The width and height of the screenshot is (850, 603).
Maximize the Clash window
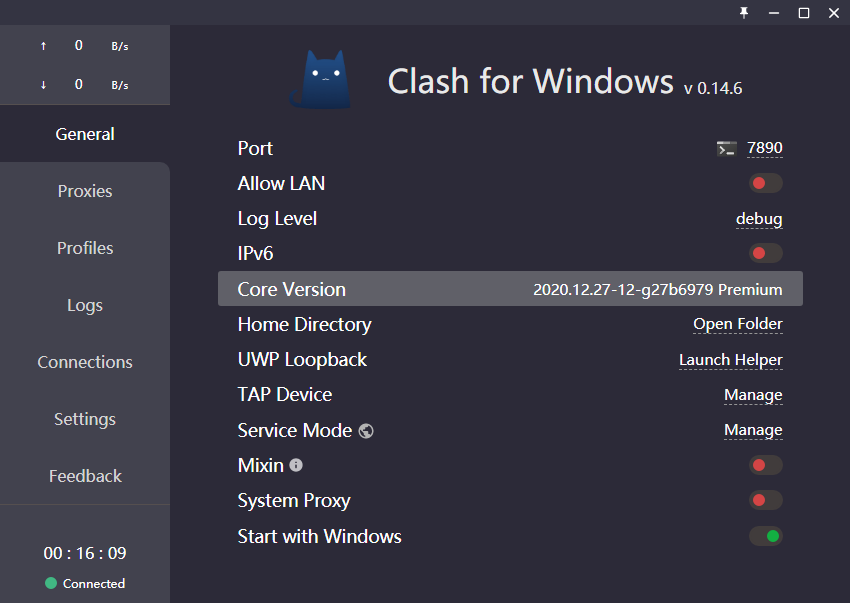[x=804, y=13]
